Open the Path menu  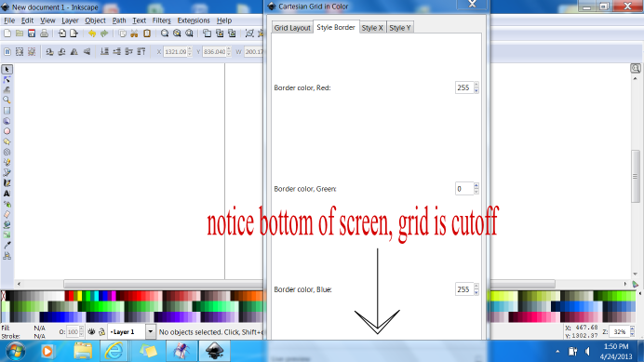(119, 20)
